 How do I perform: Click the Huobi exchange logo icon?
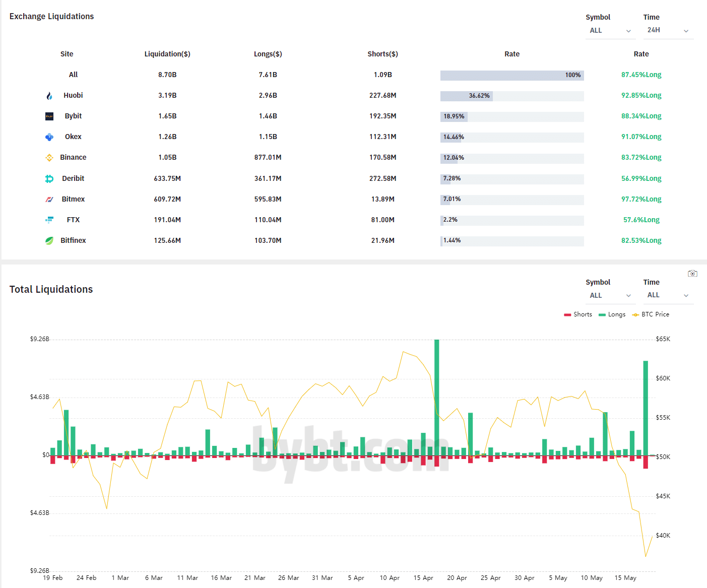coord(49,96)
